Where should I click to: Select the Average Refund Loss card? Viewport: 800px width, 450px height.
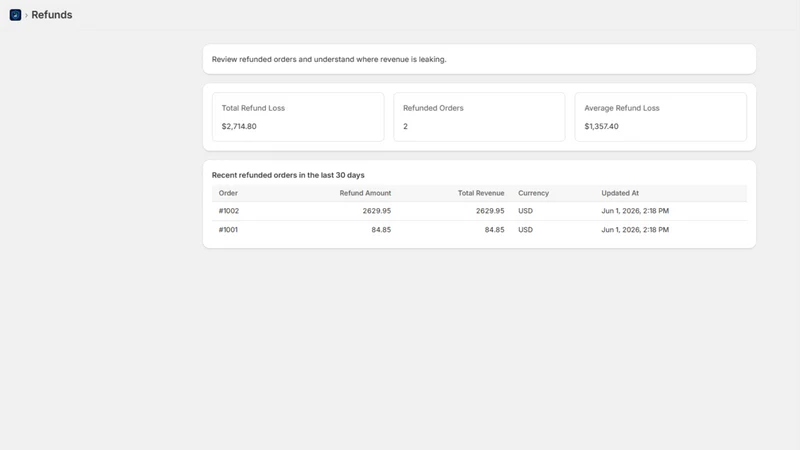coord(660,117)
